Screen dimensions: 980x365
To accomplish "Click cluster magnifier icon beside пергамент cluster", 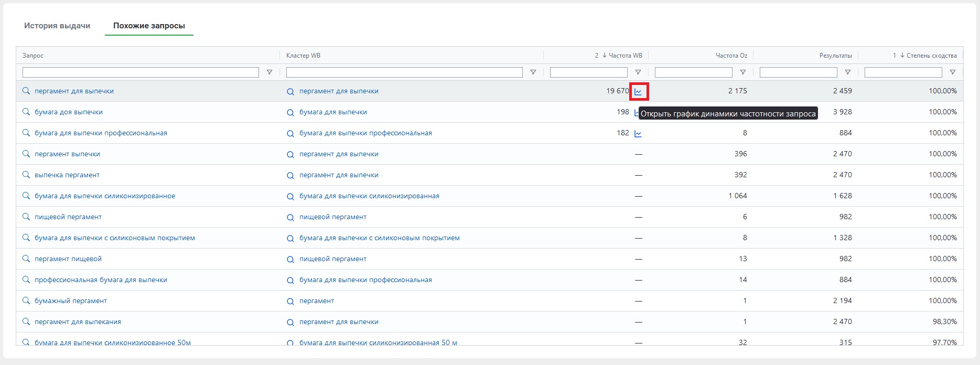I will tap(290, 301).
